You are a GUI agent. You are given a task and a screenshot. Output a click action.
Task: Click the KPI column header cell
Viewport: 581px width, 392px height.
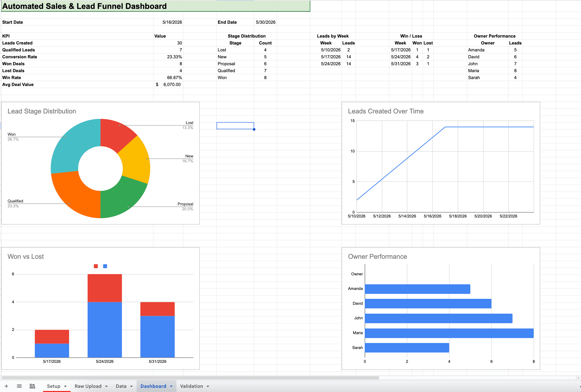pos(77,36)
